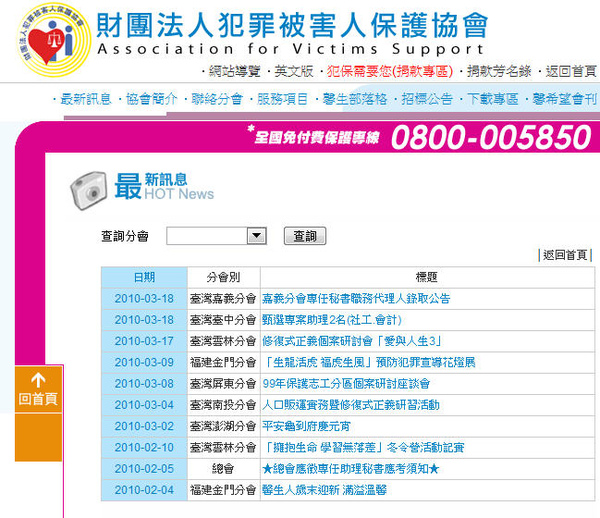
Task: Open 馨希望會刊 menu item
Action: point(565,99)
